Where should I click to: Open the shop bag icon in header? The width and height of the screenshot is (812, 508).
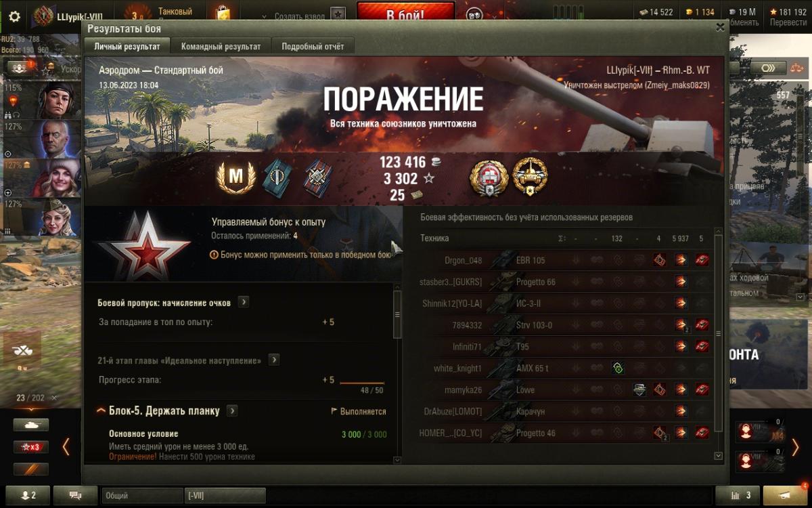[223, 14]
